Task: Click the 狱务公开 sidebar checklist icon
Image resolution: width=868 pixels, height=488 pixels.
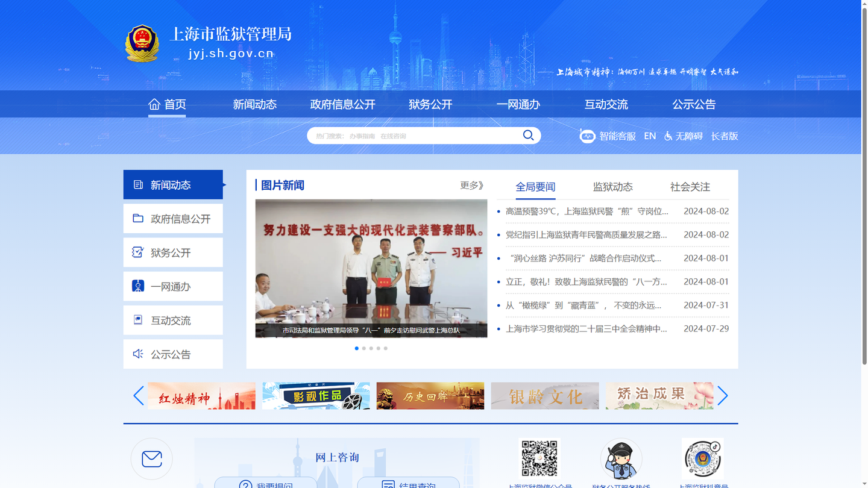Action: [x=138, y=252]
